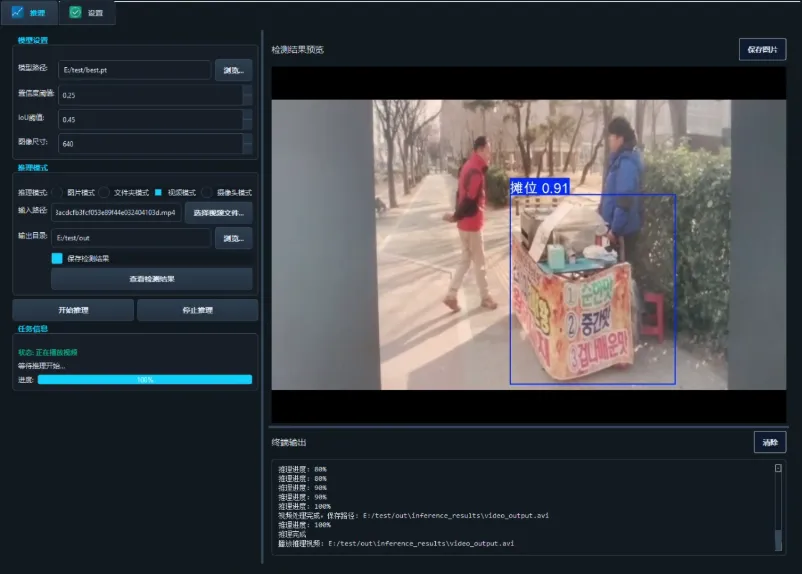Select the 视频模式 radio button
The image size is (802, 574).
click(x=158, y=192)
